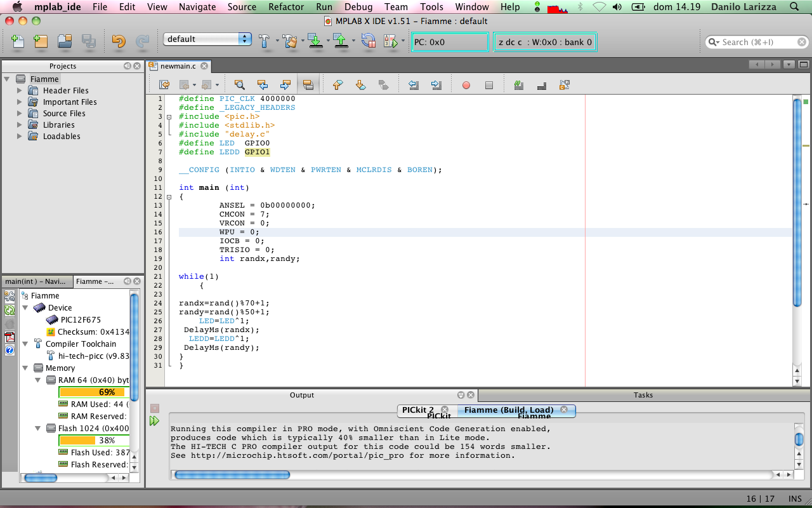Click the Hold in Reset toolbar icon
This screenshot has height=508, width=812.
click(368, 41)
